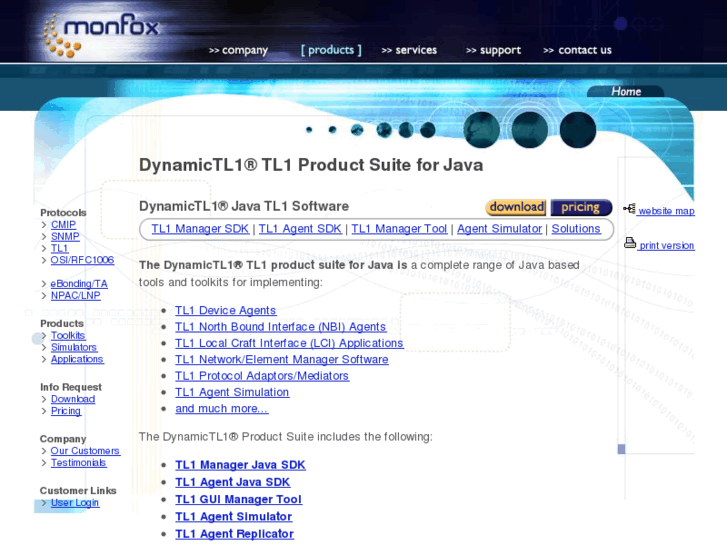The width and height of the screenshot is (727, 545).
Task: Open the Testimonials link
Action: (78, 463)
